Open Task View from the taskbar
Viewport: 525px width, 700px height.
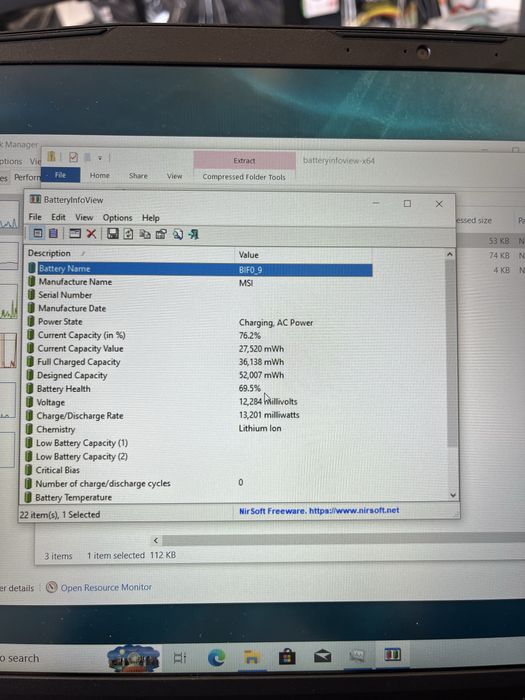(x=179, y=658)
